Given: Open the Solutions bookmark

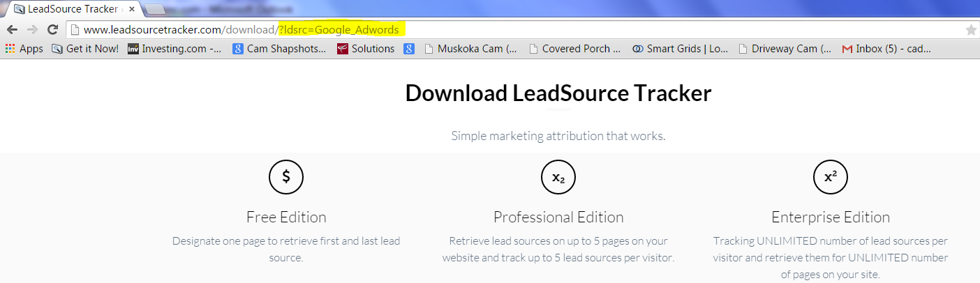Looking at the screenshot, I should (366, 49).
